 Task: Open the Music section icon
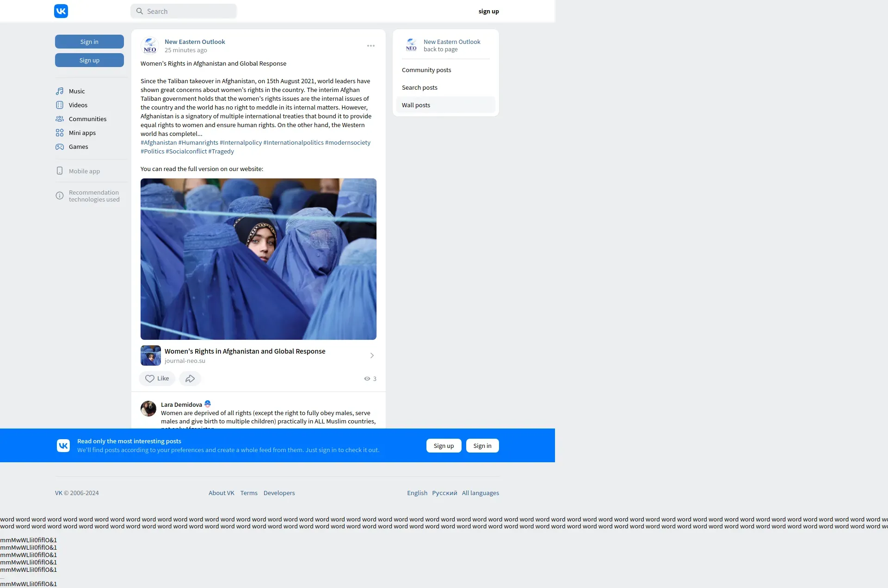coord(60,91)
